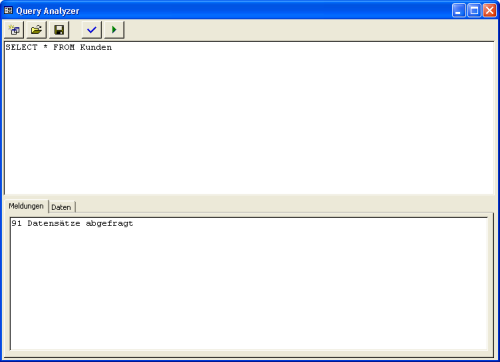Click the Kunden table name
This screenshot has height=362, width=500.
pyautogui.click(x=96, y=47)
